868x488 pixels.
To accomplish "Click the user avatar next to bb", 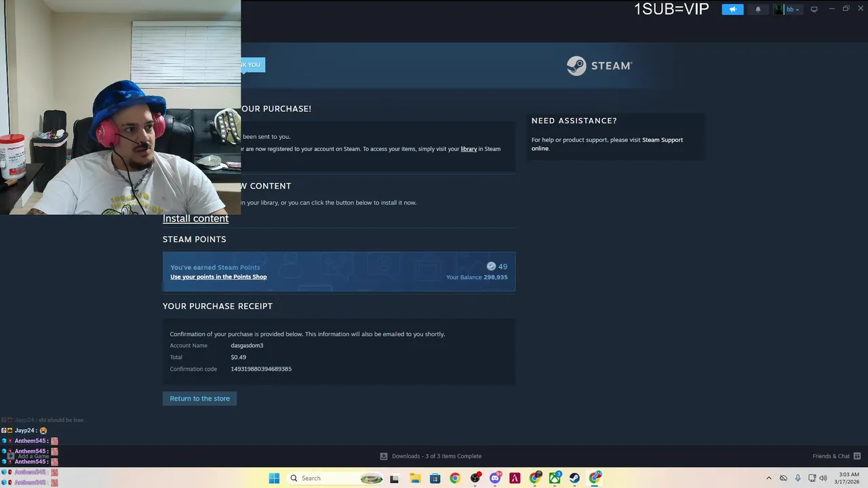I will point(779,9).
